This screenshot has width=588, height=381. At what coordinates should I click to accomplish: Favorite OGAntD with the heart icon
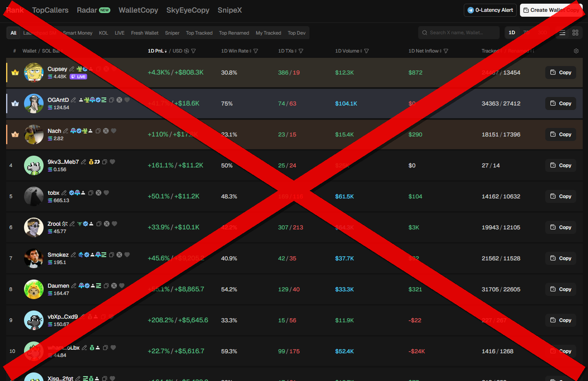click(127, 100)
